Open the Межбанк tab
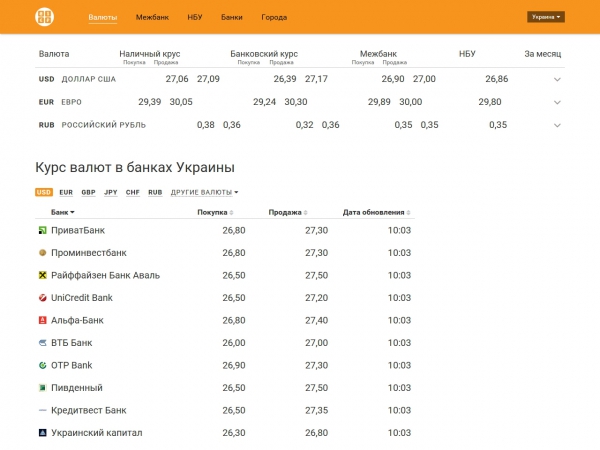The height and width of the screenshot is (450, 600). tap(152, 17)
